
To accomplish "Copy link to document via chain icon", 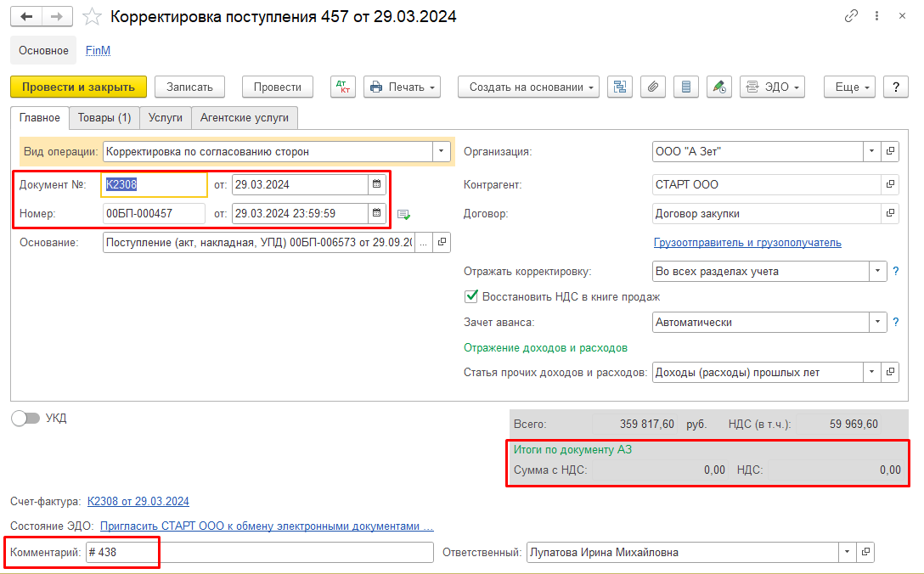I will 851,16.
